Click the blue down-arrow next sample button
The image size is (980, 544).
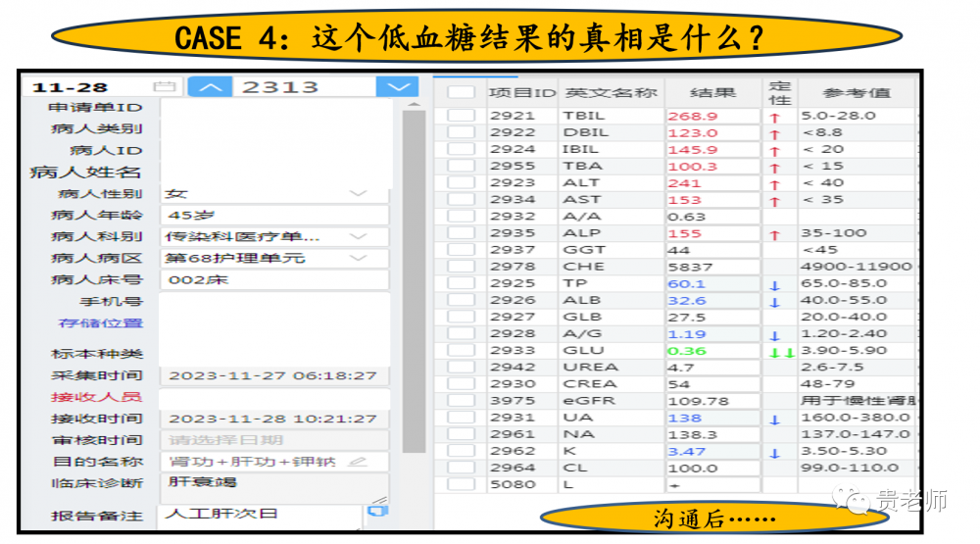(397, 87)
